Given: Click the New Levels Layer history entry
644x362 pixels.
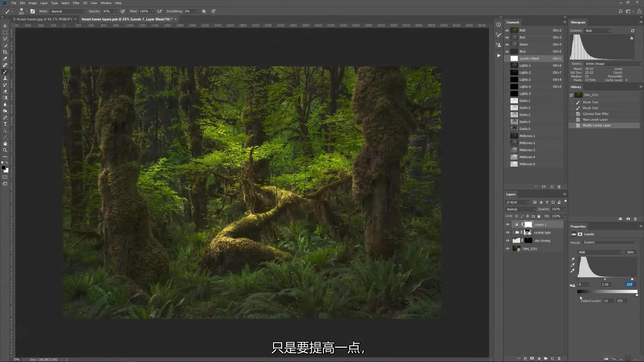Looking at the screenshot, I should tap(595, 119).
